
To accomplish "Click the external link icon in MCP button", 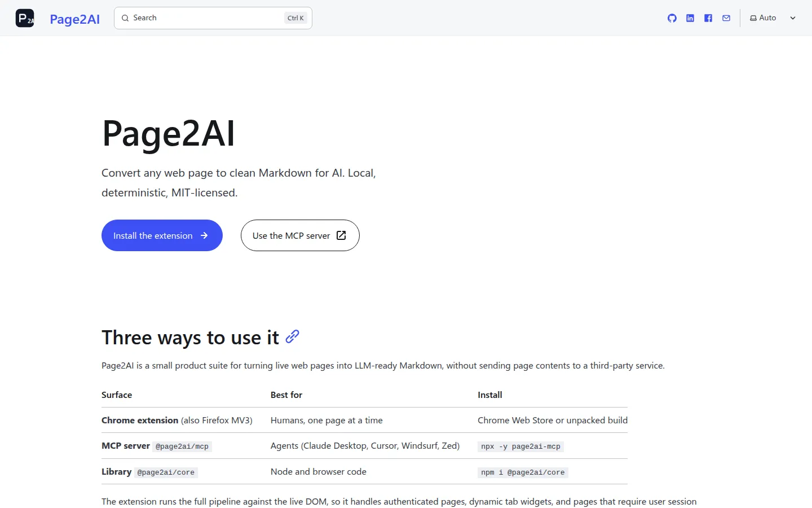I will pos(341,235).
